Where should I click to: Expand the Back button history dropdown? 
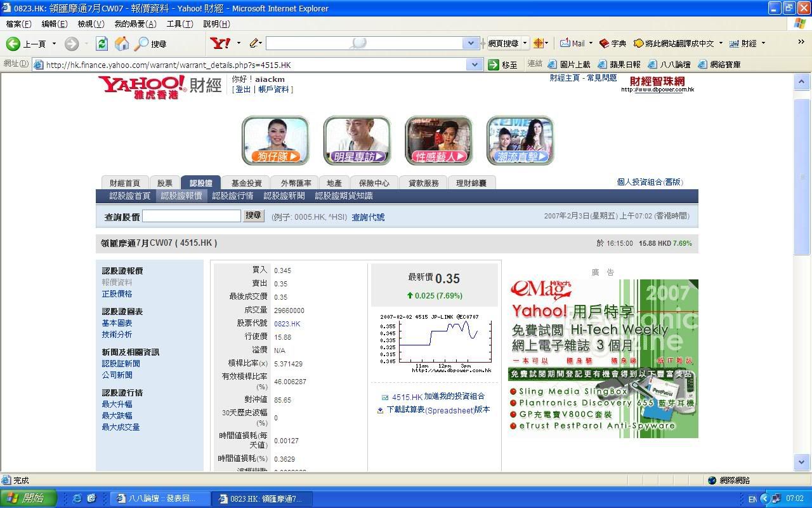[x=54, y=44]
